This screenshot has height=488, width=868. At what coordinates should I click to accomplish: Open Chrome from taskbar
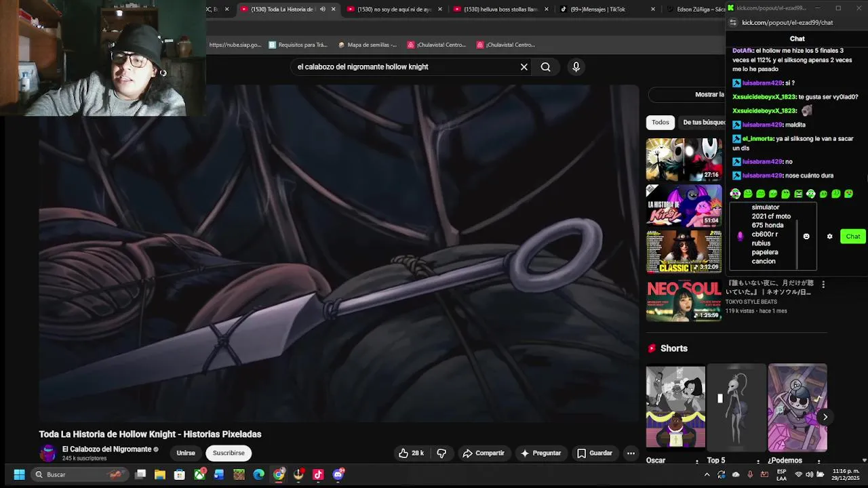279,474
